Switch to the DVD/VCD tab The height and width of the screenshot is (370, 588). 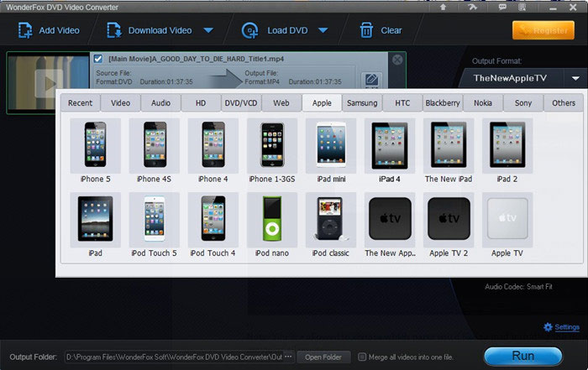(241, 103)
